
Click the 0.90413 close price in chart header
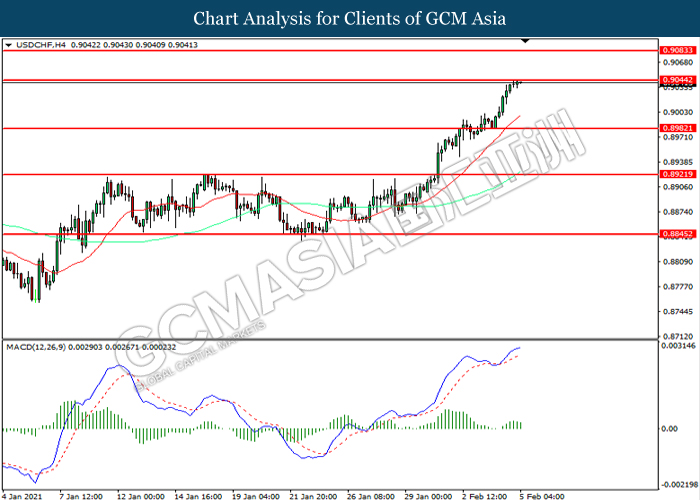(183, 45)
